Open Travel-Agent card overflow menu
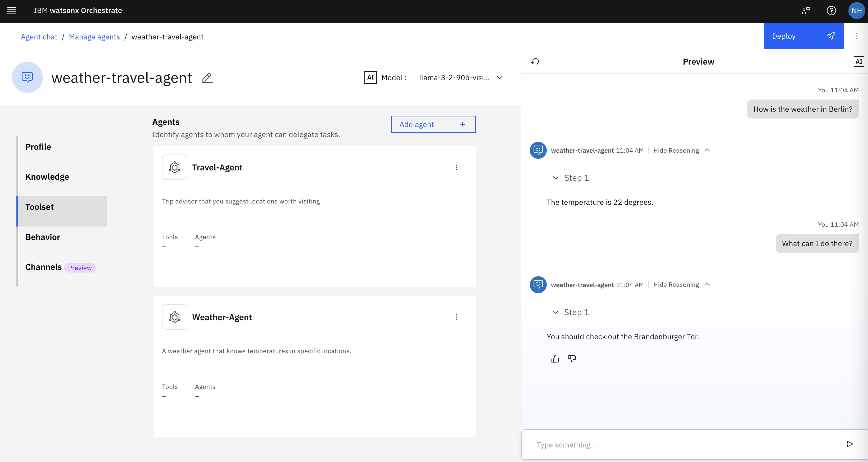 456,167
